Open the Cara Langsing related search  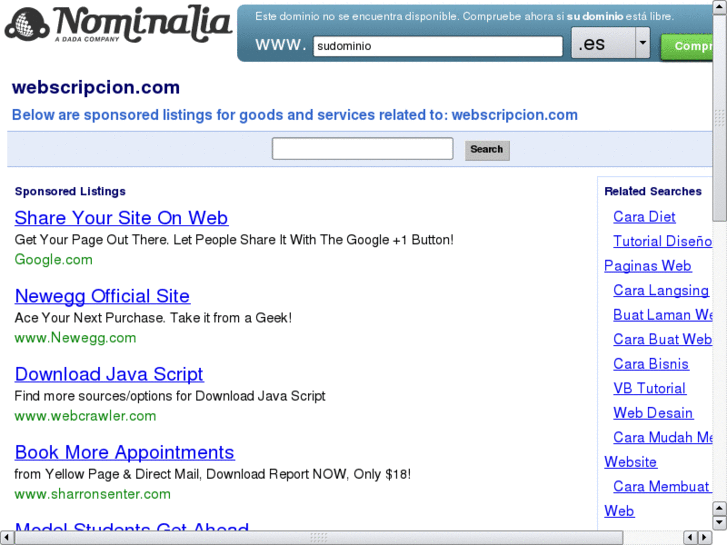coord(661,290)
